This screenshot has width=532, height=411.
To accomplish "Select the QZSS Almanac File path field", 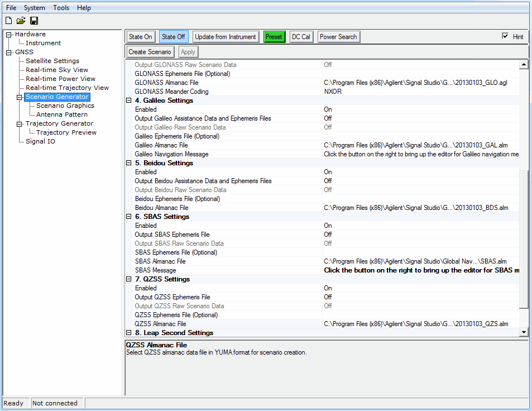I will tap(416, 324).
